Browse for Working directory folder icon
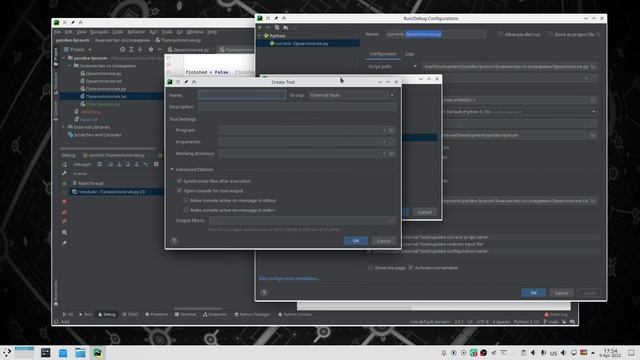The width and height of the screenshot is (640, 360). (391, 153)
